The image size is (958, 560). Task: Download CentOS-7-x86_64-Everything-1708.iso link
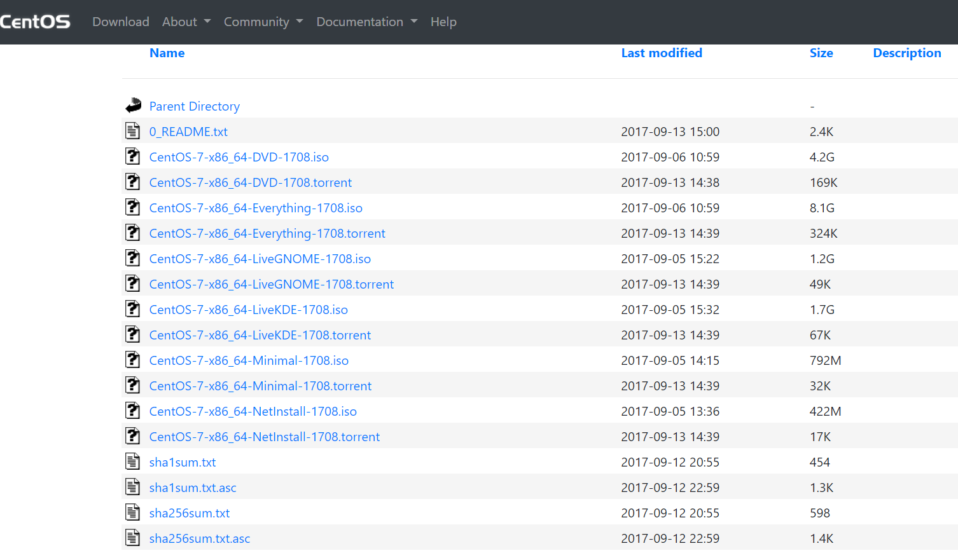pyautogui.click(x=256, y=208)
